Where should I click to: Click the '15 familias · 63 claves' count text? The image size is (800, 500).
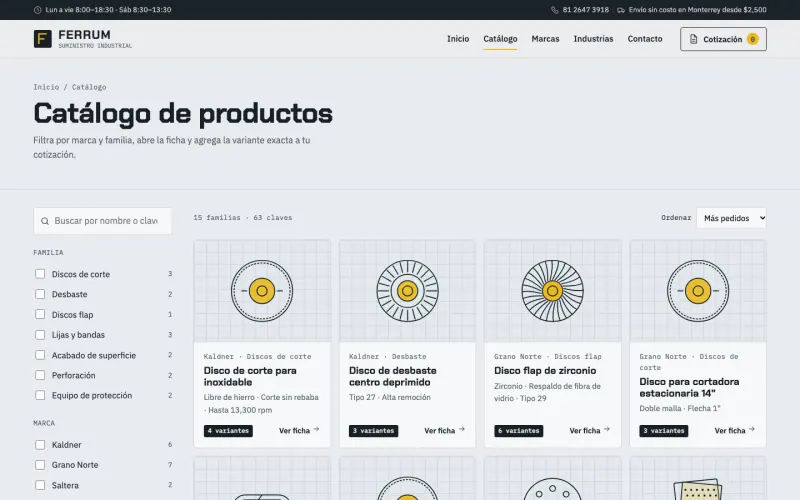click(243, 217)
